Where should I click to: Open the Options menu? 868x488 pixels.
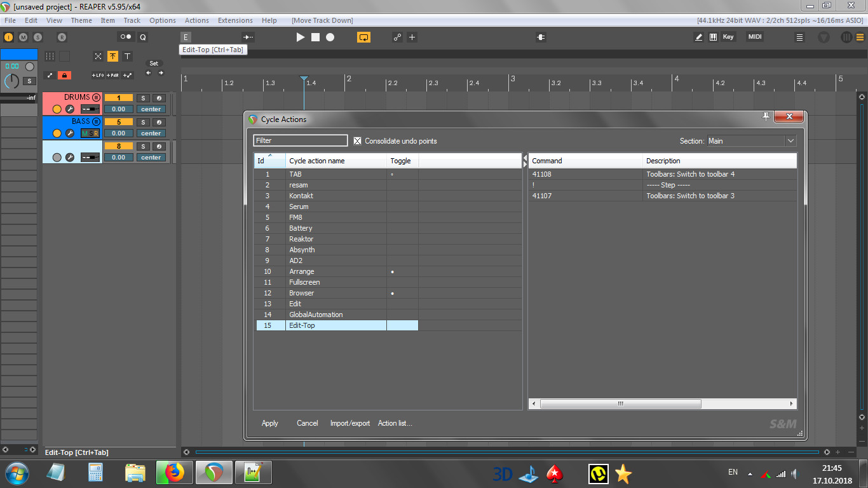point(163,20)
